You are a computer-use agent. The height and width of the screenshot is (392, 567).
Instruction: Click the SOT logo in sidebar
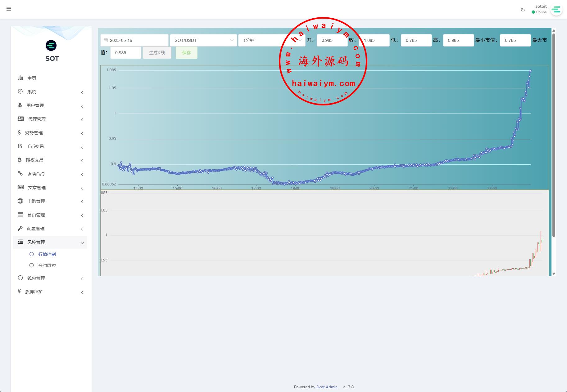(51, 46)
